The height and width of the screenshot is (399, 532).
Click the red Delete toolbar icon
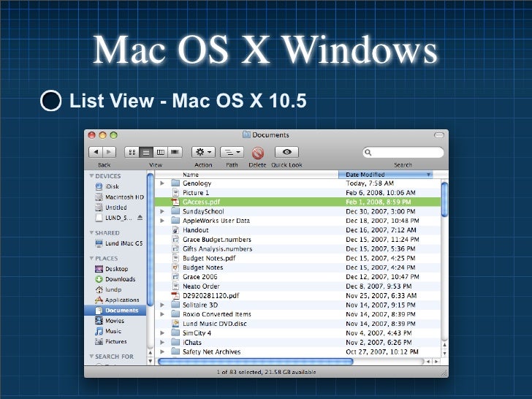tap(258, 153)
